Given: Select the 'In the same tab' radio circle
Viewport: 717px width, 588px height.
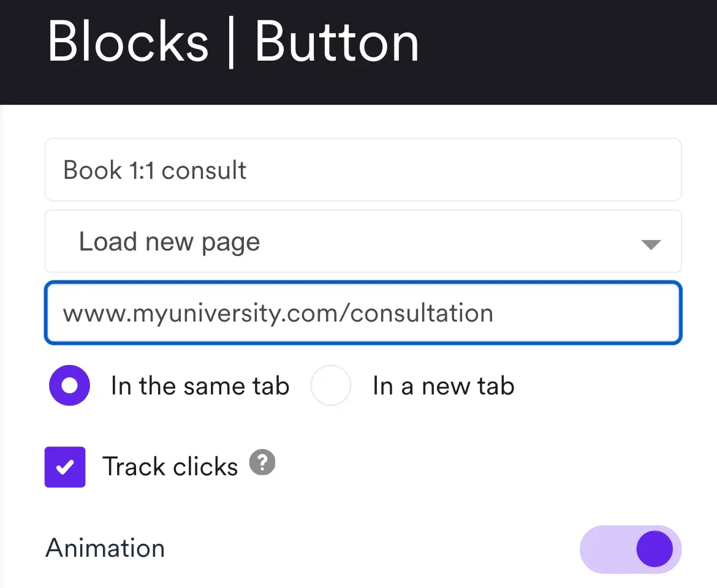Looking at the screenshot, I should 69,385.
